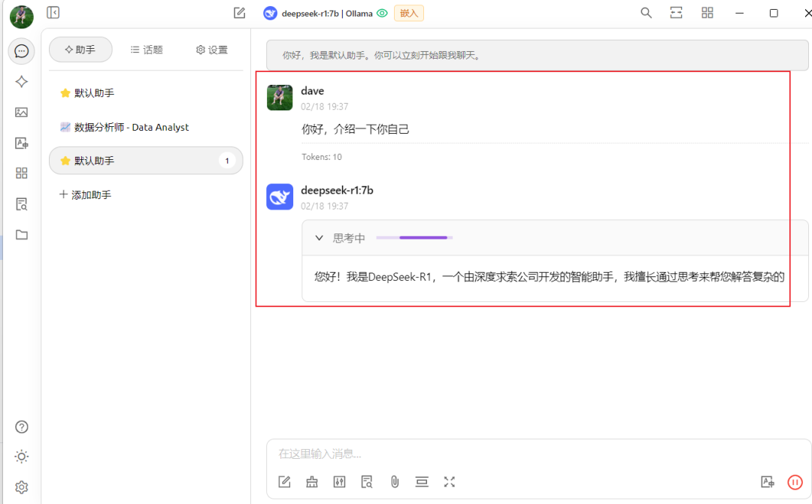812x504 pixels.
Task: Collapse the assistants side panel
Action: coord(53,13)
